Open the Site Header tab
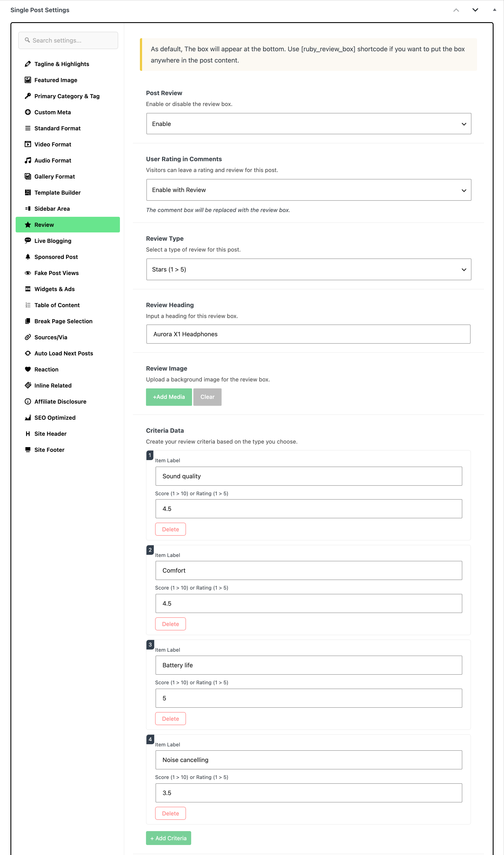504x855 pixels. (x=68, y=434)
